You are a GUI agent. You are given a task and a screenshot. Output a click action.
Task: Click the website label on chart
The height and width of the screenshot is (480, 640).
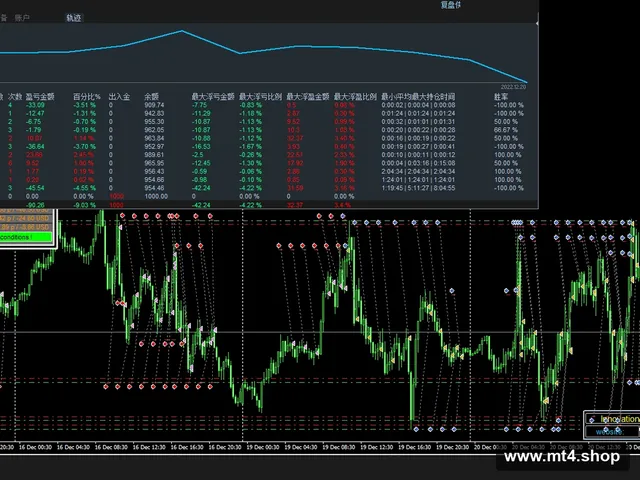609,432
